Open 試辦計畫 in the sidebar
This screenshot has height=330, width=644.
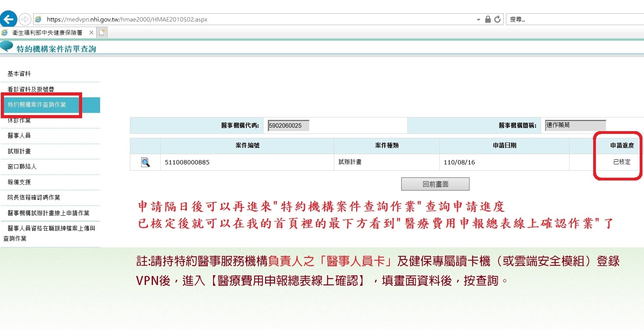coord(19,151)
